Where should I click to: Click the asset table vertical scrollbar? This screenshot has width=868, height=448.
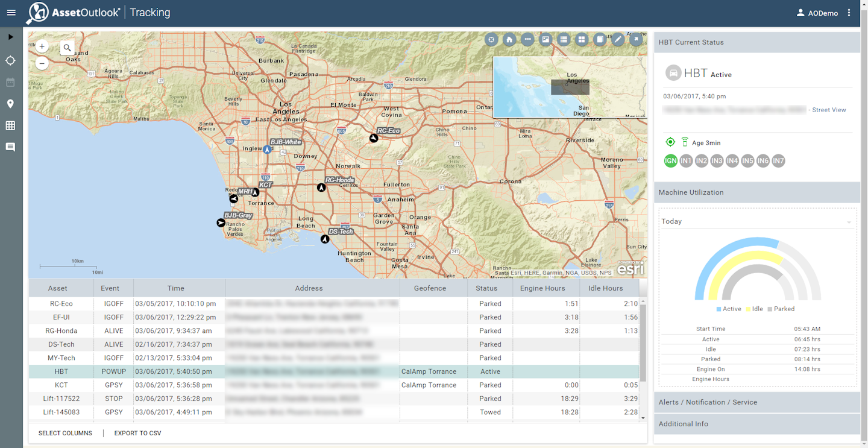(x=643, y=342)
